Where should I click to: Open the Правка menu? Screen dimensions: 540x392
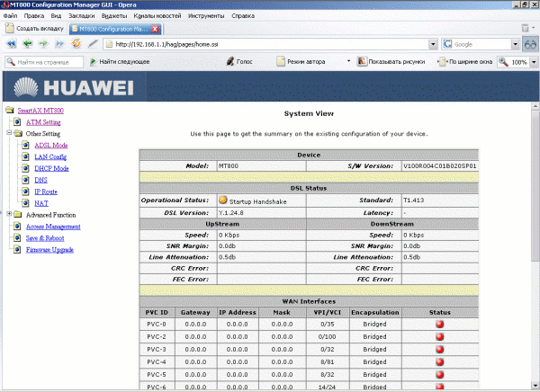tap(34, 16)
